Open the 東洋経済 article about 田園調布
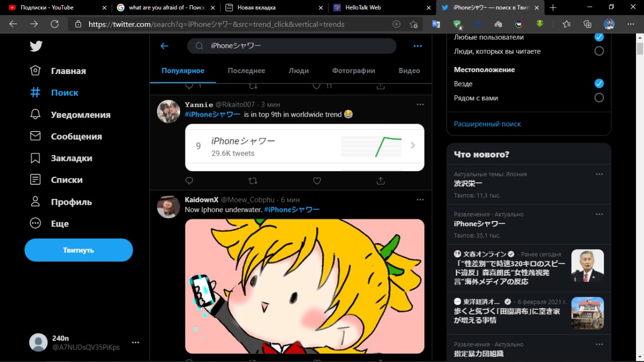The width and height of the screenshot is (644, 362). click(x=529, y=313)
